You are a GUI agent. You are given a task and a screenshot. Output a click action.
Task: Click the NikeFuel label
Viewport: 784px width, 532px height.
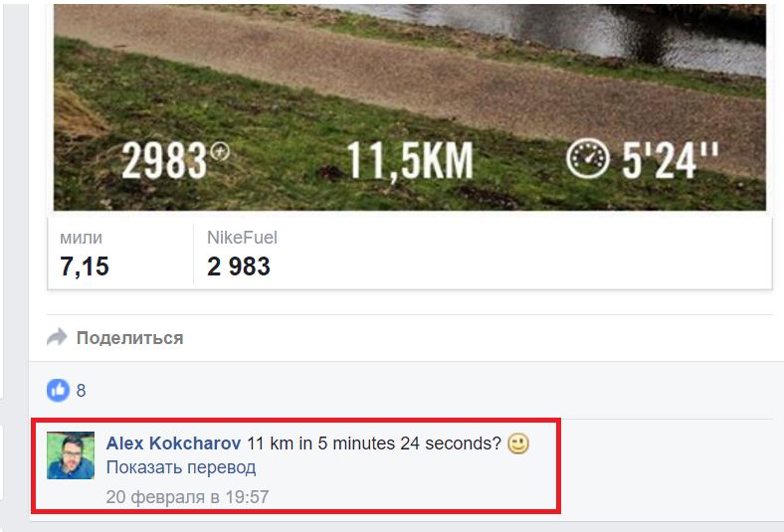[x=242, y=238]
